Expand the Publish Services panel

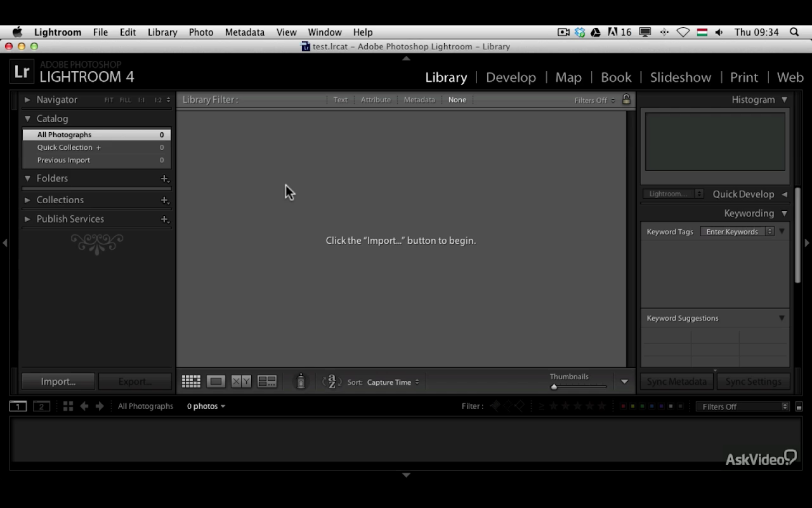27,219
